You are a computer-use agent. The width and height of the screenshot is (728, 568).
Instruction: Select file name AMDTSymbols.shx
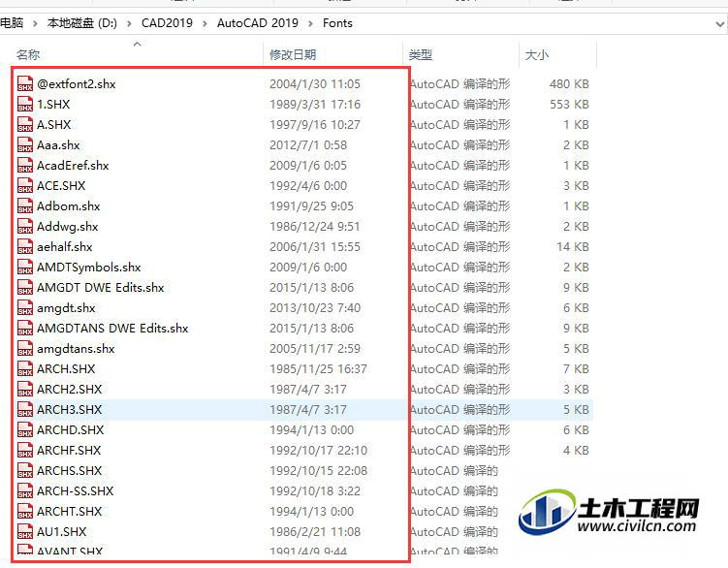point(89,268)
